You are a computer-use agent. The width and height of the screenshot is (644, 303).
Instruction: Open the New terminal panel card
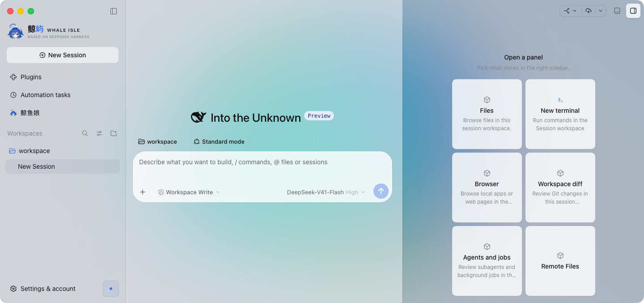click(x=560, y=114)
